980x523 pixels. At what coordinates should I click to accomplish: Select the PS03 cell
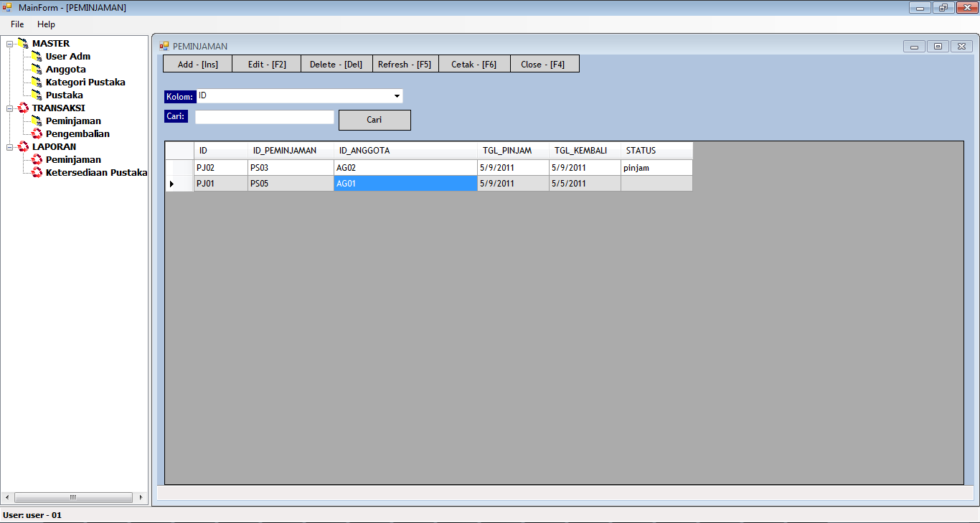tap(291, 168)
